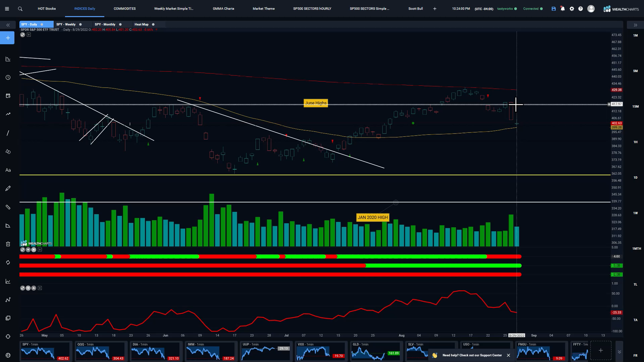This screenshot has height=362, width=644.
Task: Select the 1H timeframe button
Action: click(635, 142)
